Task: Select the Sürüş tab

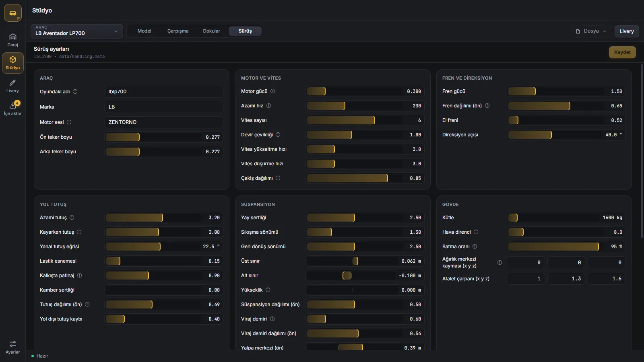Action: pyautogui.click(x=245, y=31)
